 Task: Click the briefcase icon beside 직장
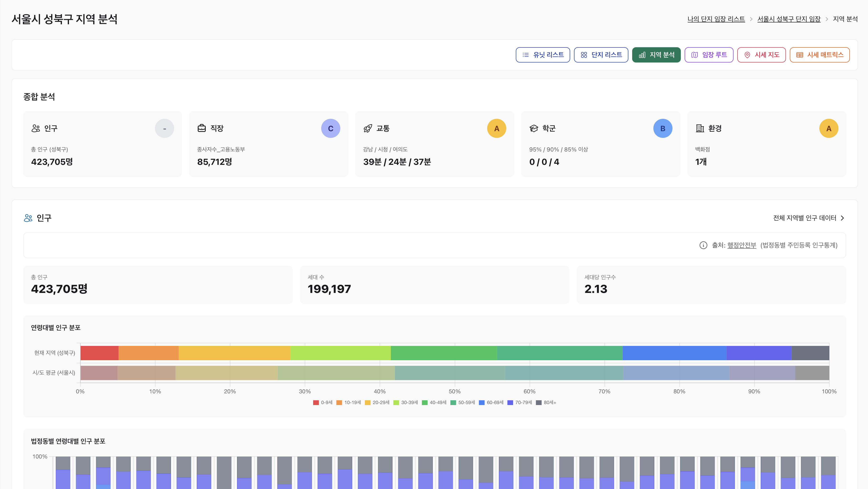tap(201, 128)
